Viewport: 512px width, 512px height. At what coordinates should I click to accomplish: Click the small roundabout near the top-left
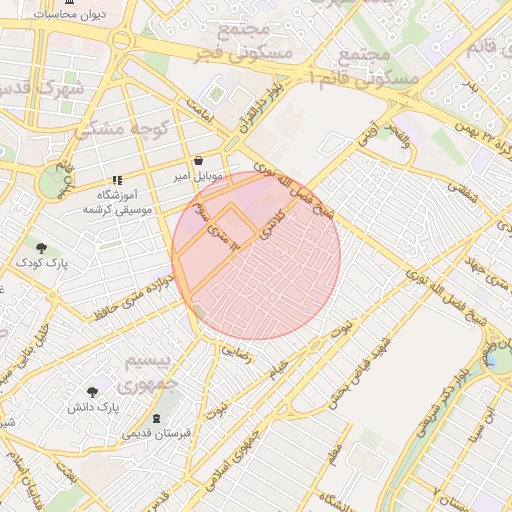click(122, 40)
